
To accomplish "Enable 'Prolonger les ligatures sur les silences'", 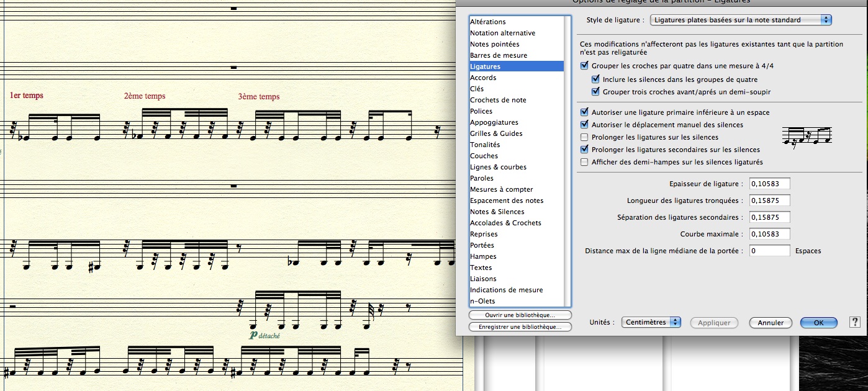I will 584,137.
